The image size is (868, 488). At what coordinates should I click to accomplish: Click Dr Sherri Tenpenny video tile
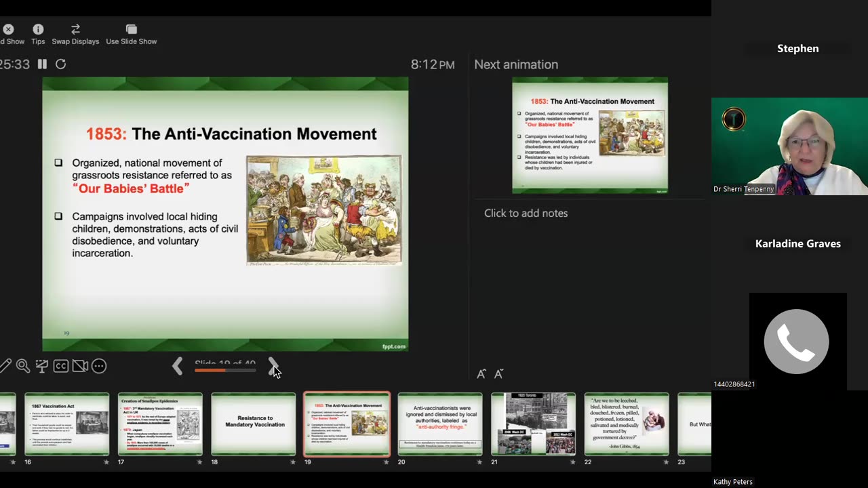789,146
